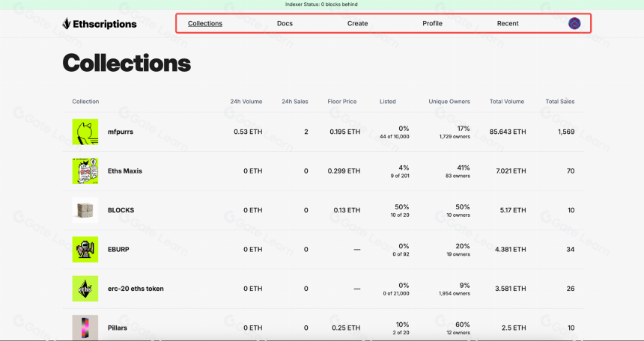Screen dimensions: 644x341
Task: Click the 0 of 21,000 listed text
Action: (396, 293)
